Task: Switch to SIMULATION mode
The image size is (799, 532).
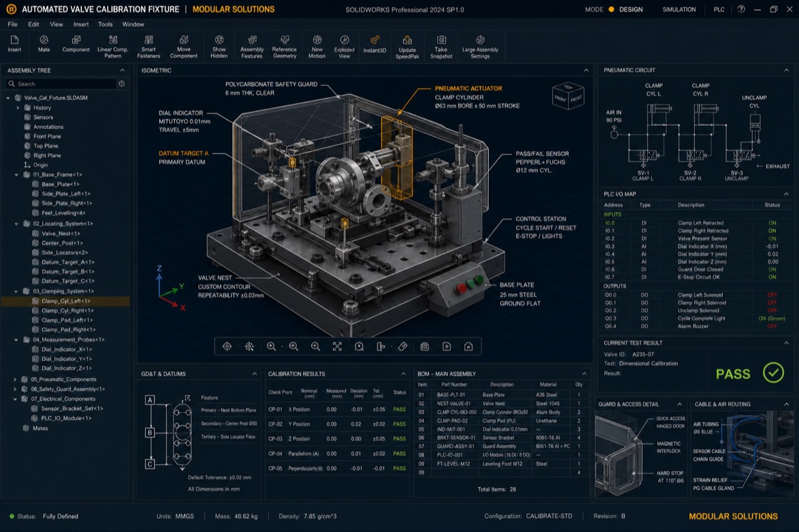Action: point(678,9)
